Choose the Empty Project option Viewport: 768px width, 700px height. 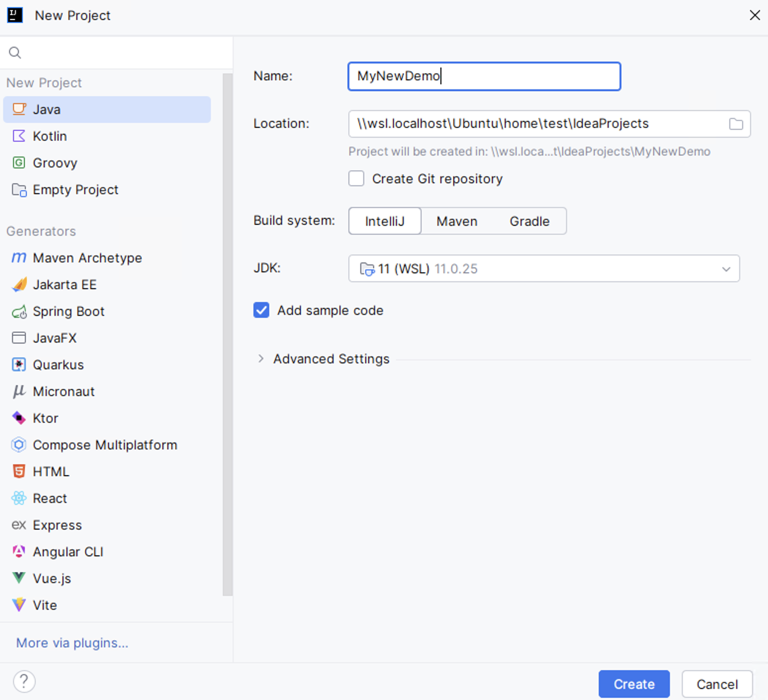pos(75,190)
